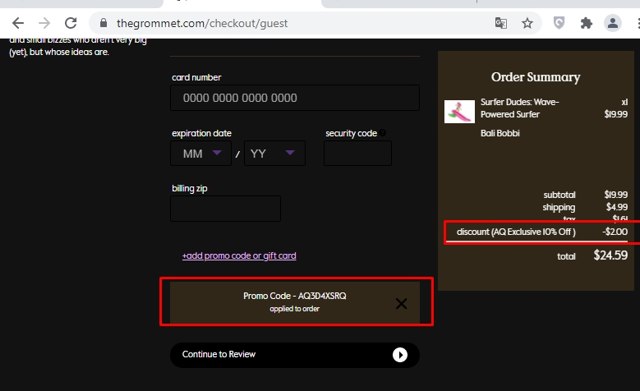
Task: Reload the checkout page
Action: coord(71,23)
